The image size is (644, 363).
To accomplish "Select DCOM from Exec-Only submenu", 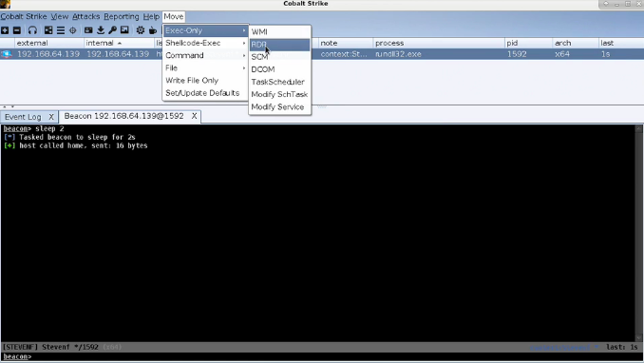I will tap(279, 69).
